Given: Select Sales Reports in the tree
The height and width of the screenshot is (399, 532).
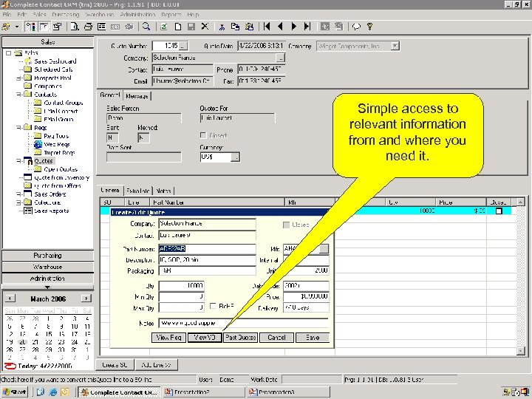Looking at the screenshot, I should coord(51,211).
